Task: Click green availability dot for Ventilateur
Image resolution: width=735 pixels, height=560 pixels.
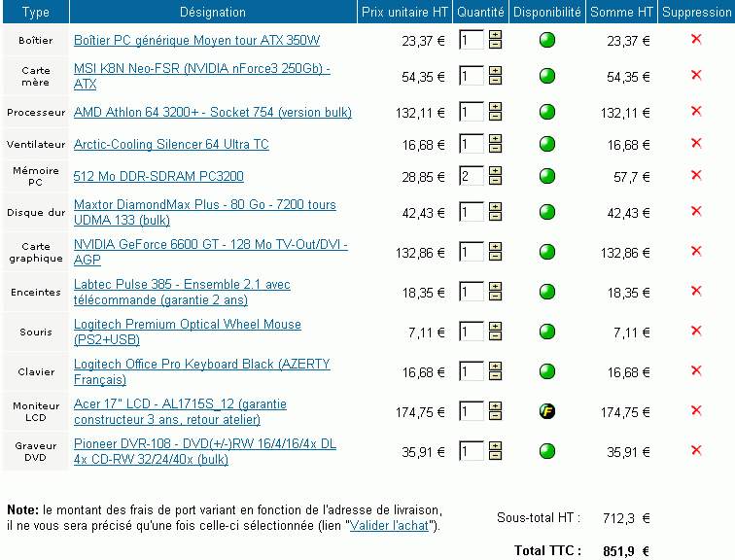Action: (547, 144)
